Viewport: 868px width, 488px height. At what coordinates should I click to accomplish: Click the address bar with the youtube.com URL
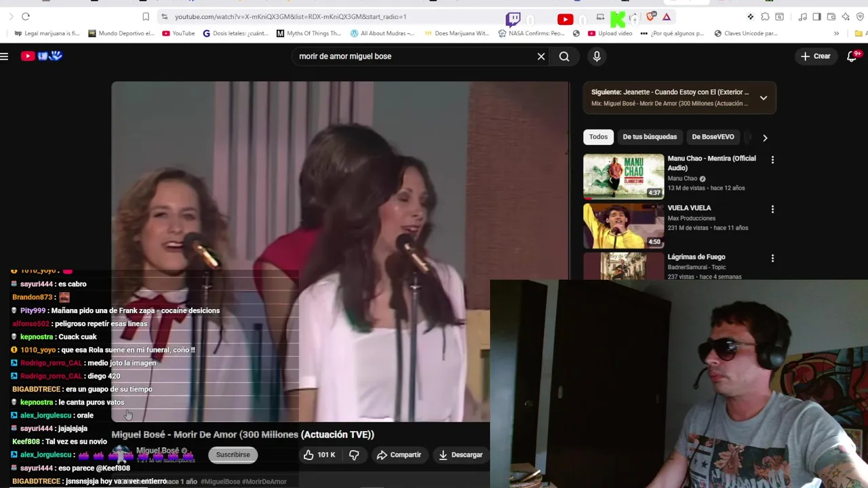click(290, 16)
